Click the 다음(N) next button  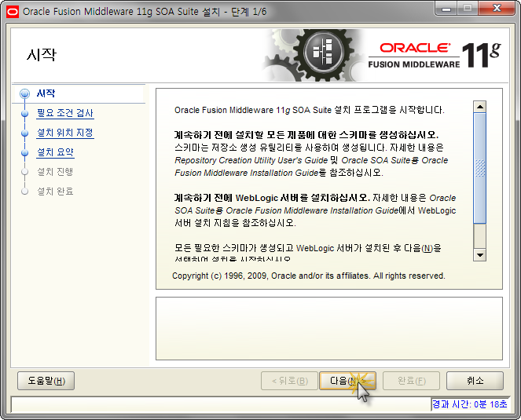(347, 381)
